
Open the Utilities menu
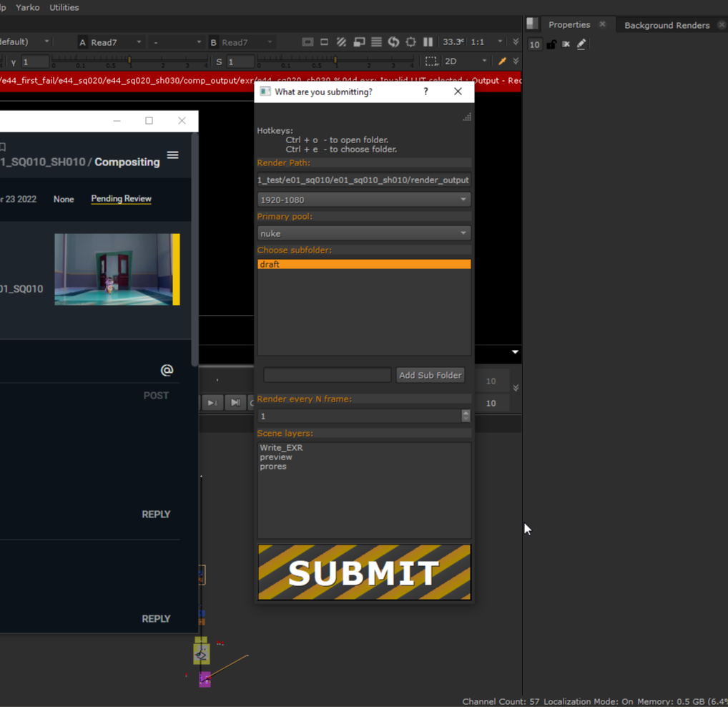pyautogui.click(x=64, y=7)
